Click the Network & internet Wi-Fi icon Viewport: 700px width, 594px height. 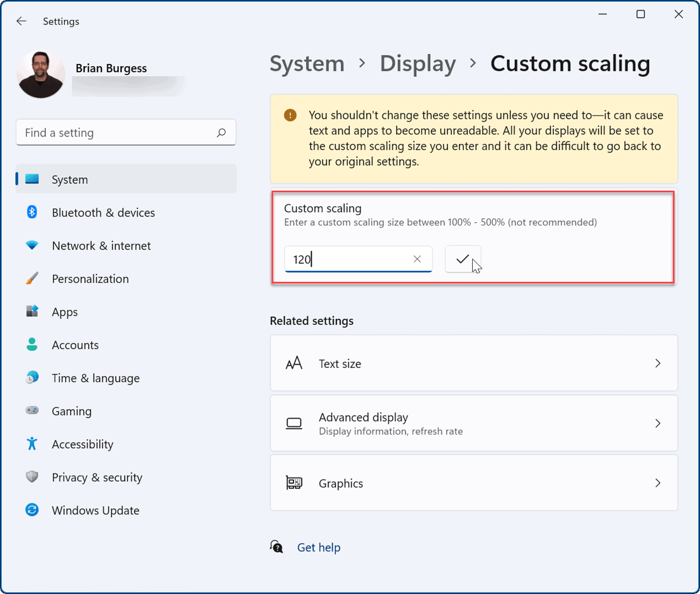[32, 245]
